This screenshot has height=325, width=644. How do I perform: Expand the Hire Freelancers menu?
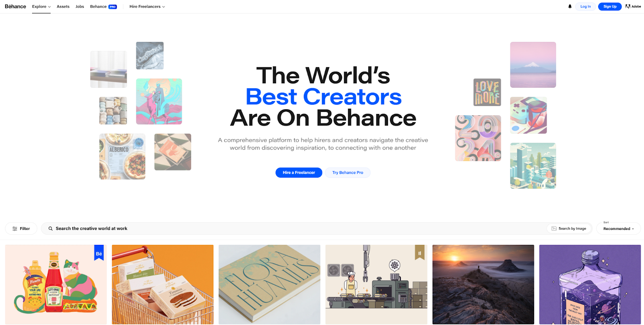[147, 7]
